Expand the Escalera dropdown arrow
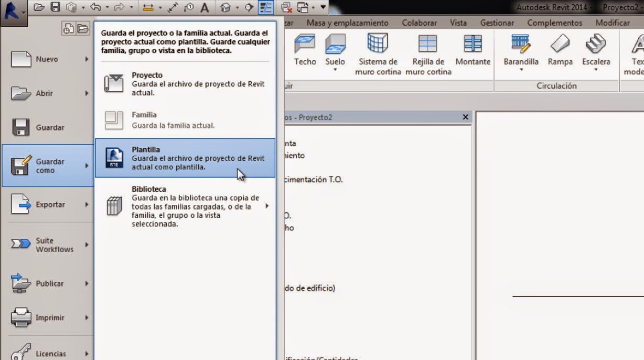 (596, 70)
